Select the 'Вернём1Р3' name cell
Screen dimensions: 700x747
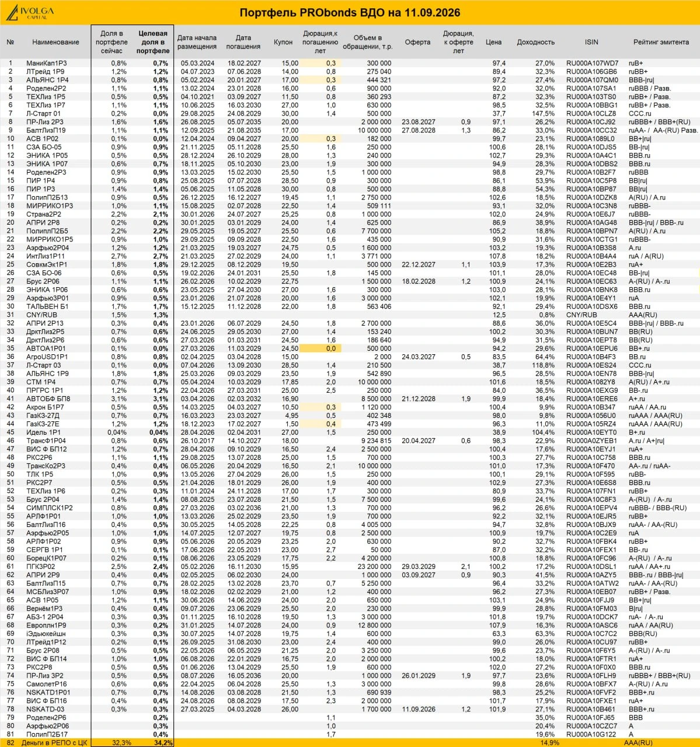coord(44,609)
